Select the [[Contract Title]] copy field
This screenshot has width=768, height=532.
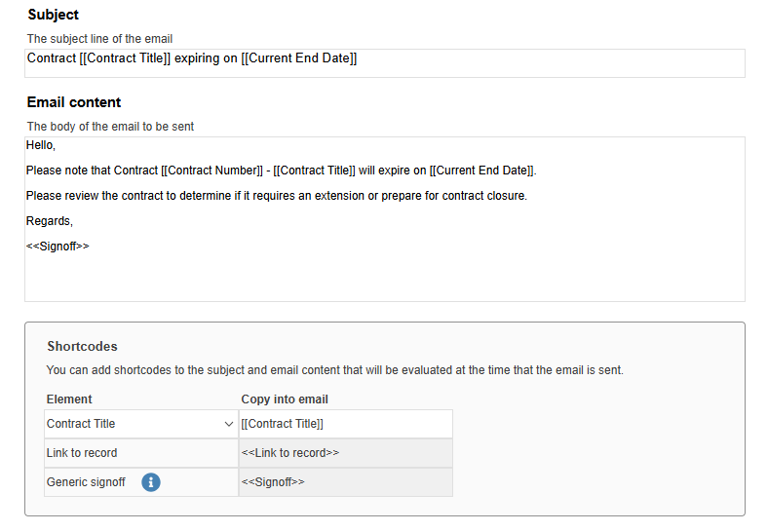346,424
